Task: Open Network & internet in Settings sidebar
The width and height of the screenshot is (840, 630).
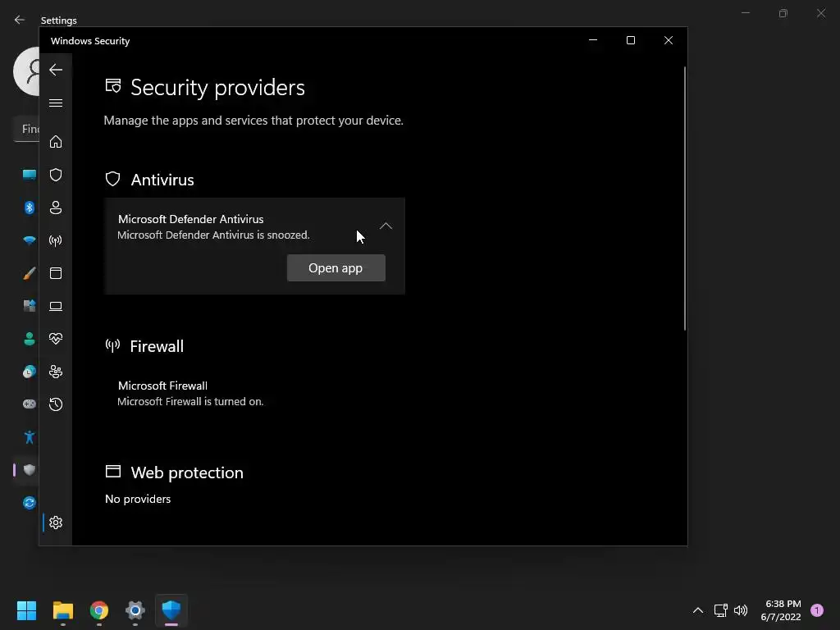Action: [x=29, y=240]
